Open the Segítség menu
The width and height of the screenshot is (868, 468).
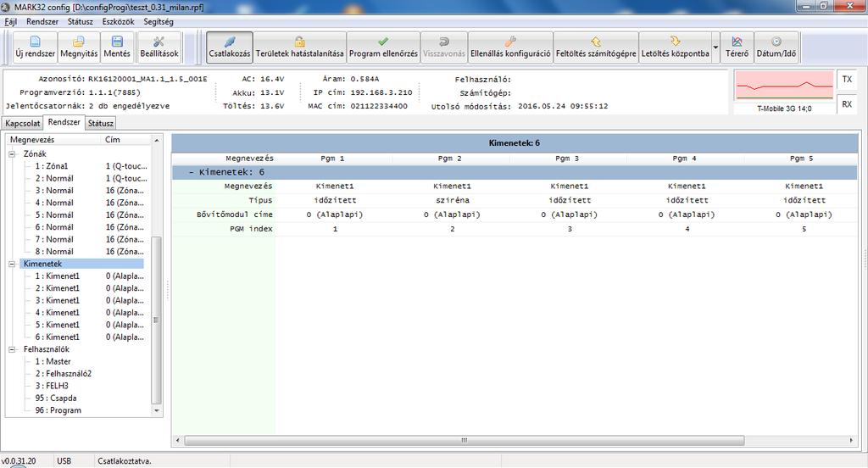159,21
